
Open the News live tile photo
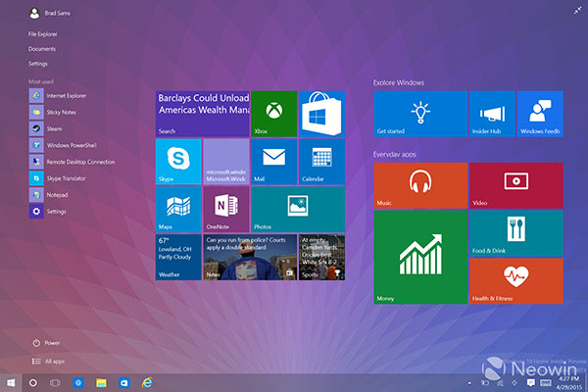pyautogui.click(x=250, y=258)
